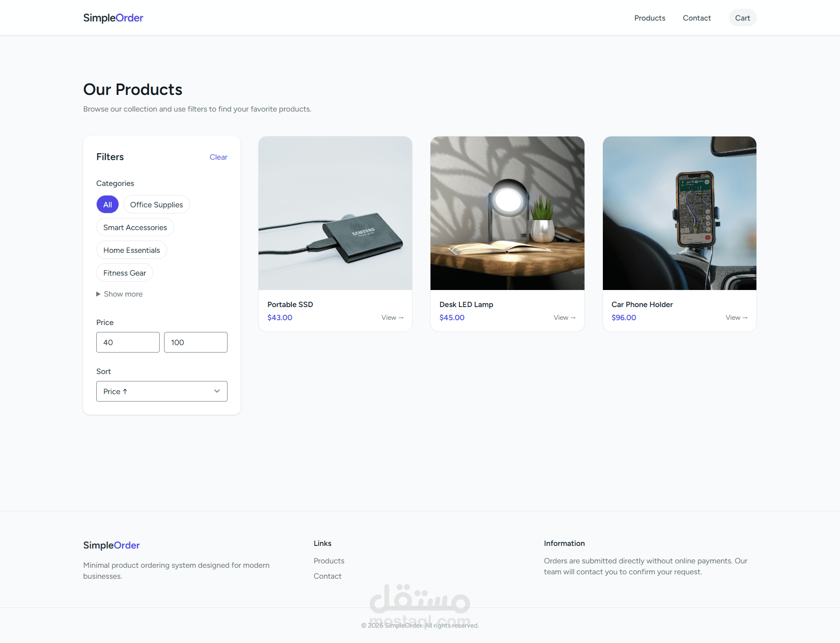Click the maximum price field showing 100
This screenshot has width=840, height=643.
click(196, 342)
